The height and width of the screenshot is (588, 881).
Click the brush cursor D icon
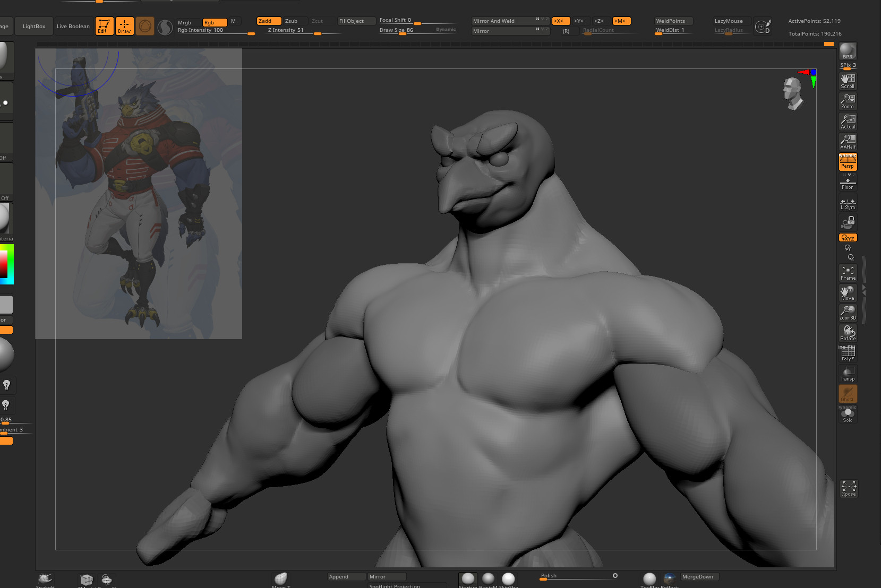point(763,27)
